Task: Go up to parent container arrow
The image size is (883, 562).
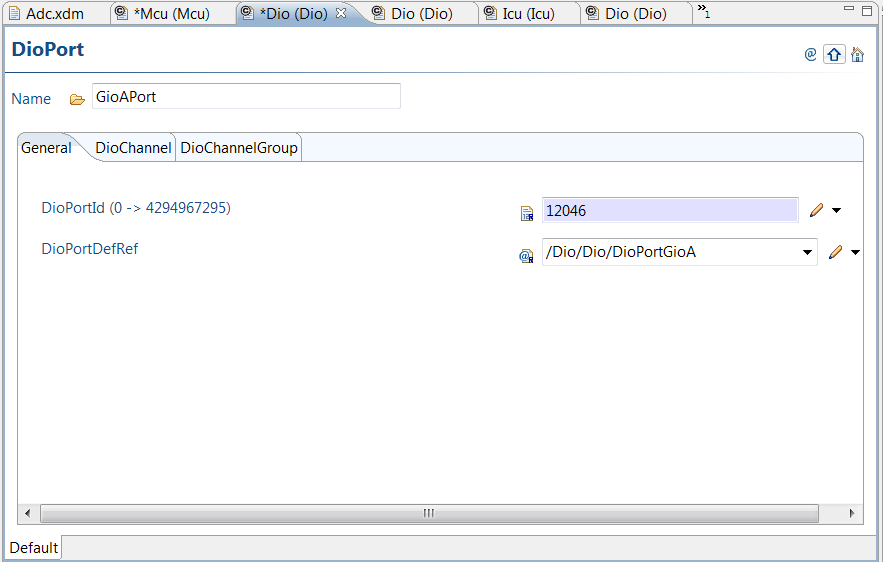Action: pos(834,55)
